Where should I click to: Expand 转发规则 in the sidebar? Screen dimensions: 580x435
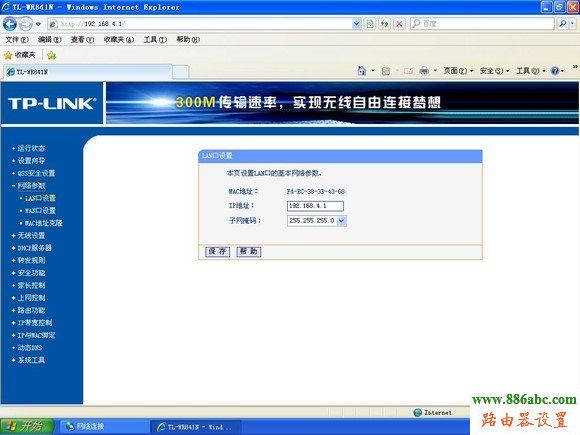(31, 261)
